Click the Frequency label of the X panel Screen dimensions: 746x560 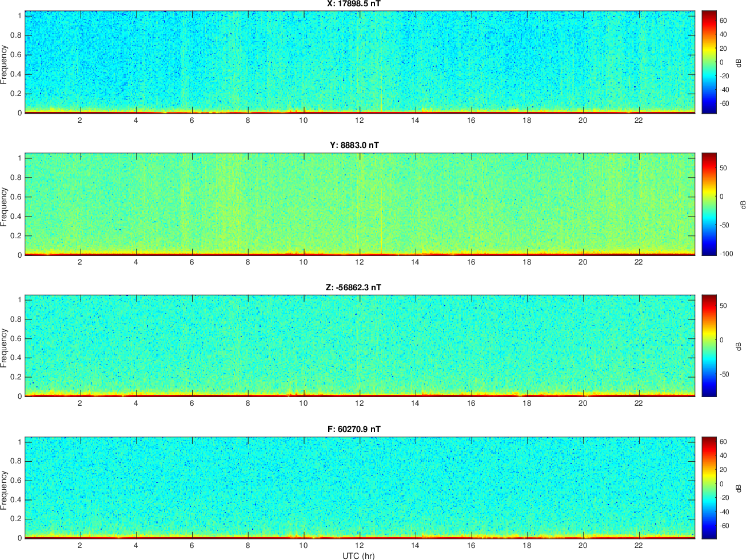click(5, 65)
